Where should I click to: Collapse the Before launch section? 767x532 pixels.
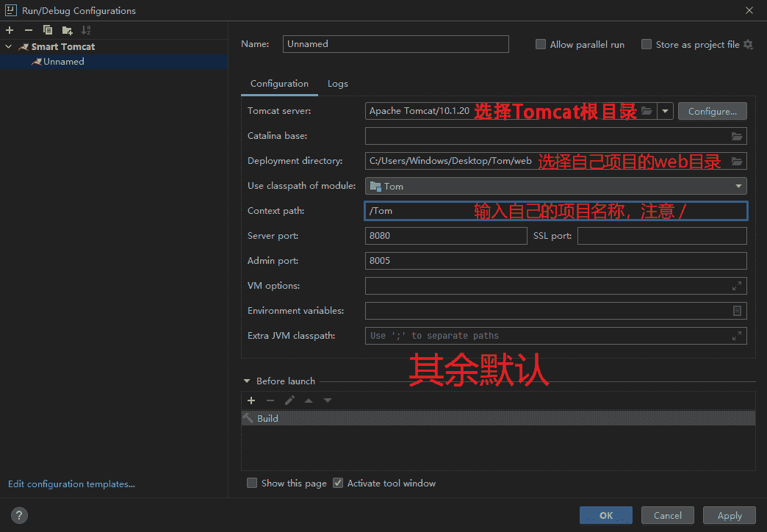click(x=247, y=381)
